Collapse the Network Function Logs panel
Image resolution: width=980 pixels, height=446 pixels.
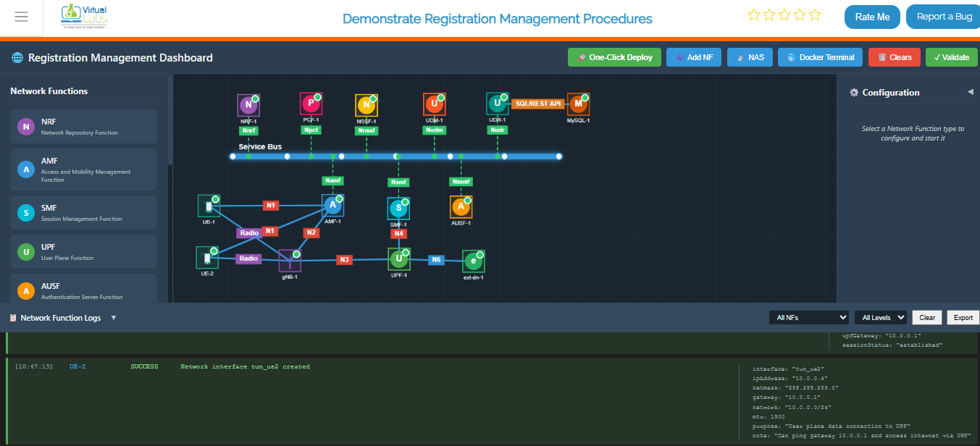[114, 318]
